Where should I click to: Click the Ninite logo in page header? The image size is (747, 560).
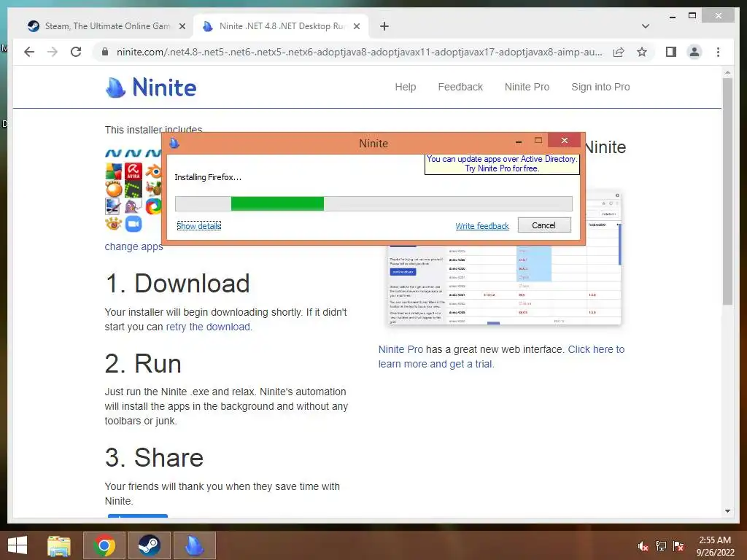click(x=150, y=87)
